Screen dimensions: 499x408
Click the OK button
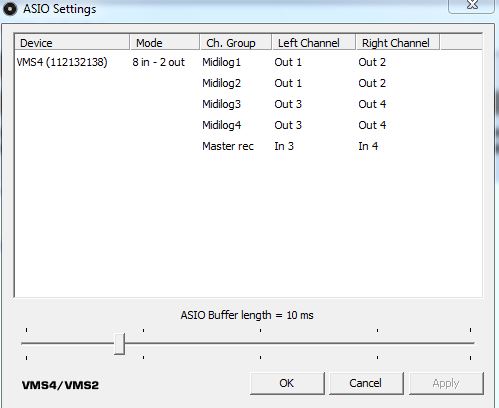(x=287, y=383)
